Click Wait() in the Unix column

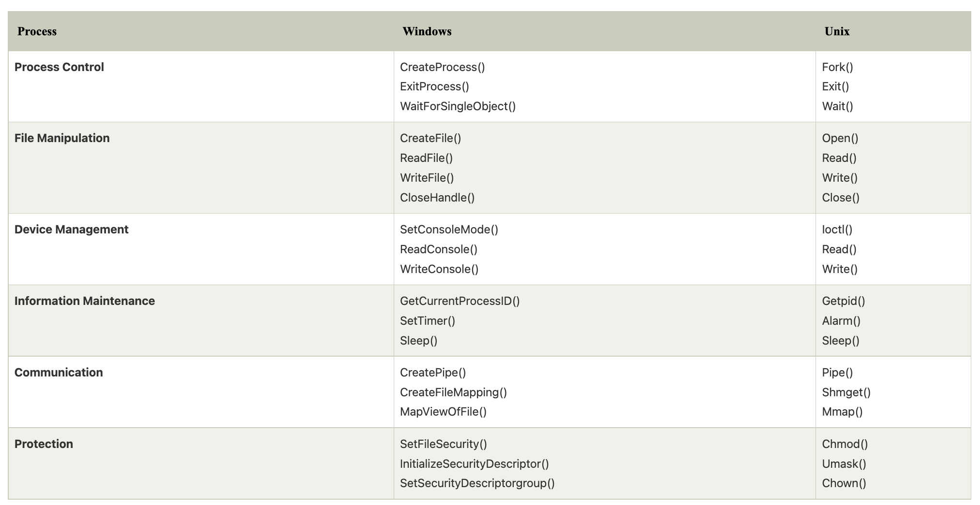point(837,106)
